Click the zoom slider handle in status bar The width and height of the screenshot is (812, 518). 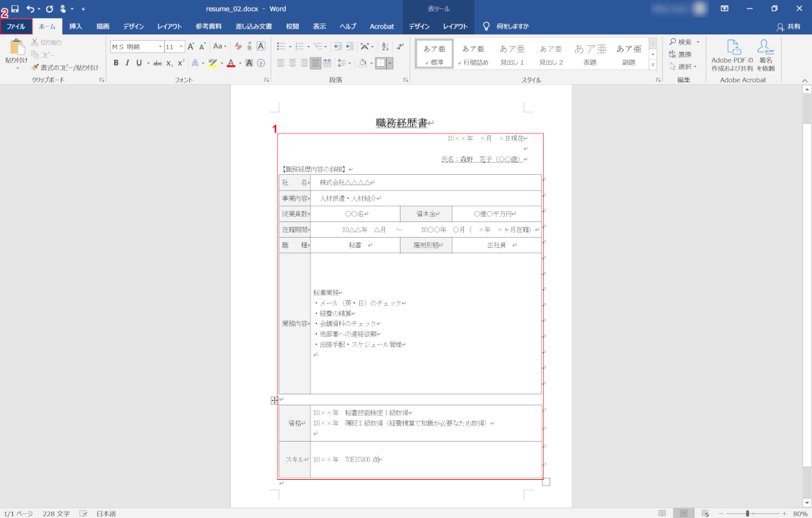pos(747,513)
